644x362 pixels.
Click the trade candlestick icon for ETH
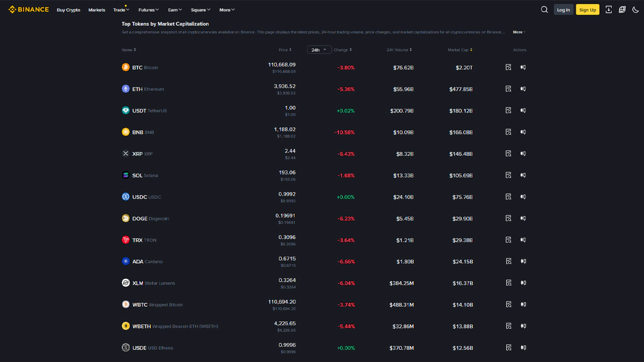(523, 89)
